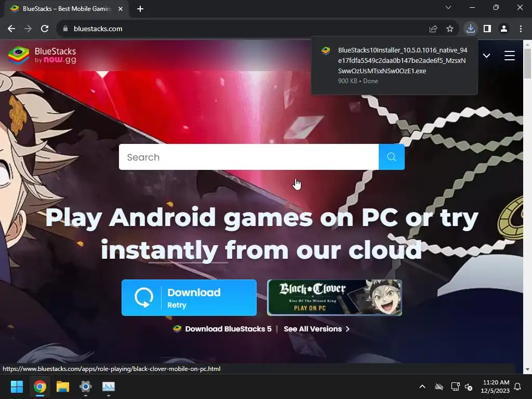Reload the BlueStacks page
The width and height of the screenshot is (532, 399).
pyautogui.click(x=45, y=29)
